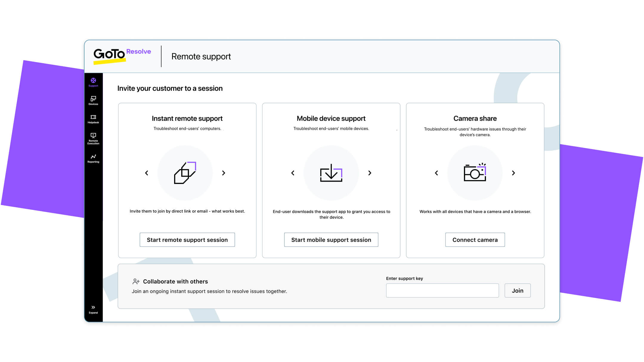The width and height of the screenshot is (644, 362).
Task: Go back a slide in Camera share
Action: point(436,173)
